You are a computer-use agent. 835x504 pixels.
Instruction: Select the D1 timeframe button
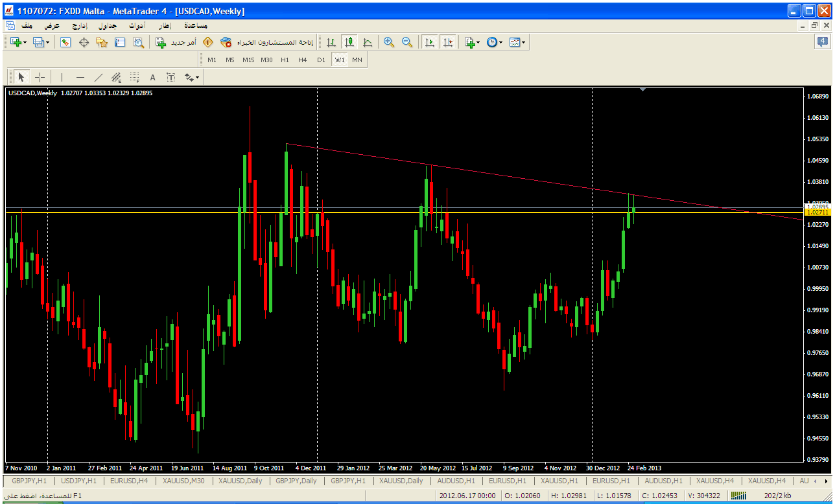[x=321, y=60]
